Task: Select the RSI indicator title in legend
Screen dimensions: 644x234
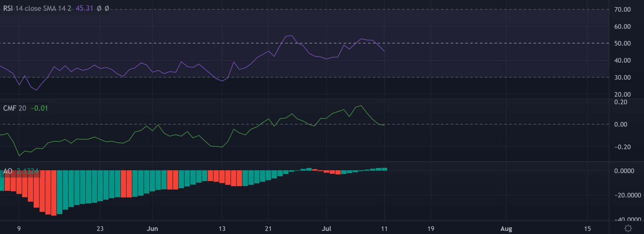Action: tap(37, 8)
